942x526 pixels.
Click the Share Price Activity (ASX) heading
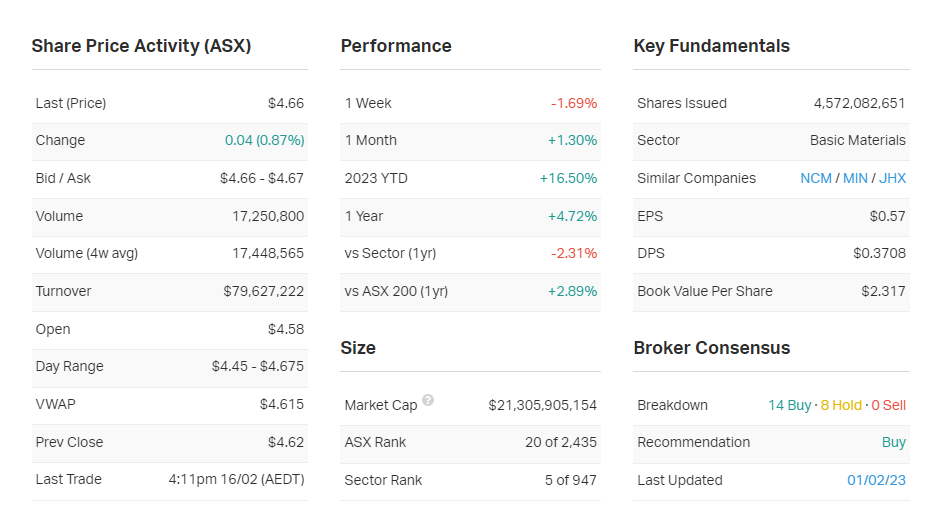click(141, 46)
